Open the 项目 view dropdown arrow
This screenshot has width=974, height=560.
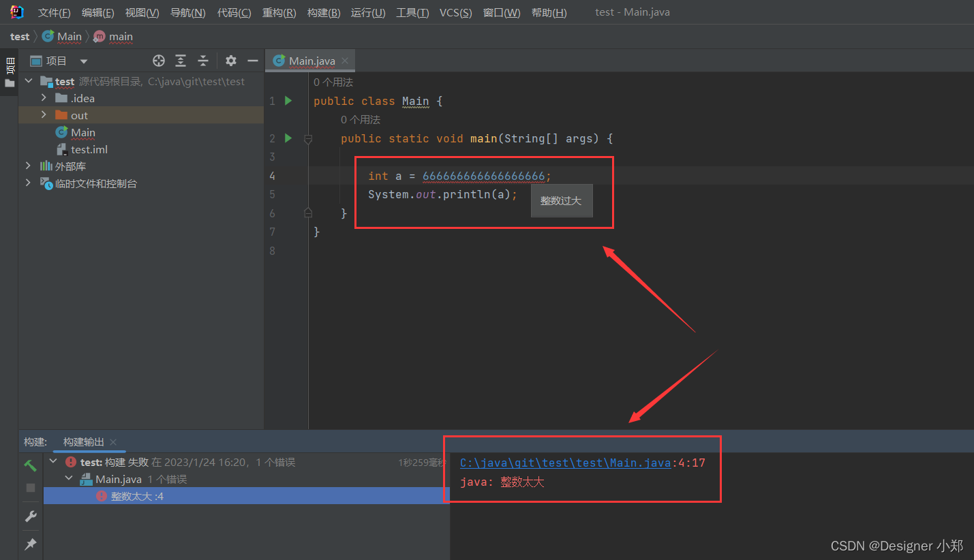tap(84, 61)
